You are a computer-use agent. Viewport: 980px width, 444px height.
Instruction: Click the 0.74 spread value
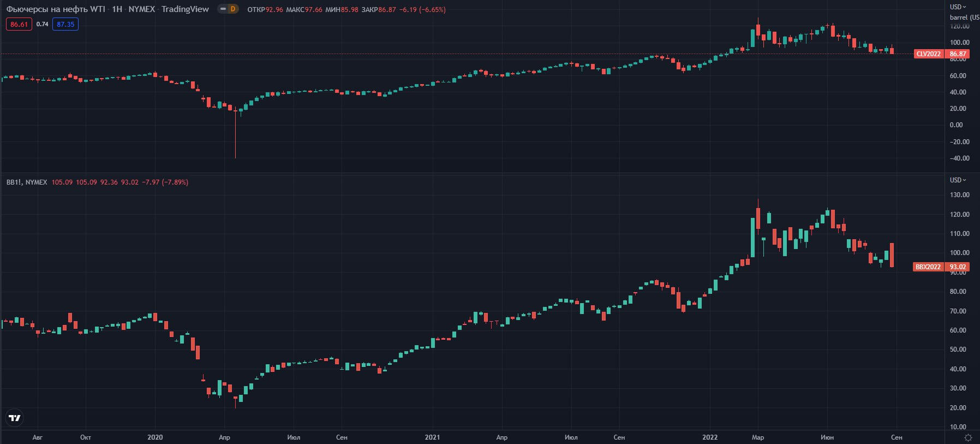42,24
